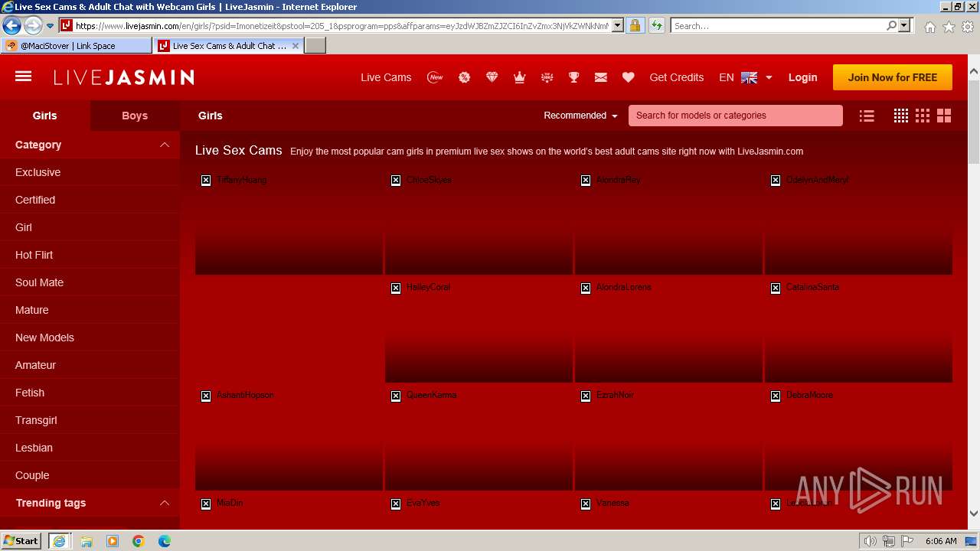This screenshot has width=980, height=551.
Task: Open IE Home icon
Action: [x=929, y=26]
